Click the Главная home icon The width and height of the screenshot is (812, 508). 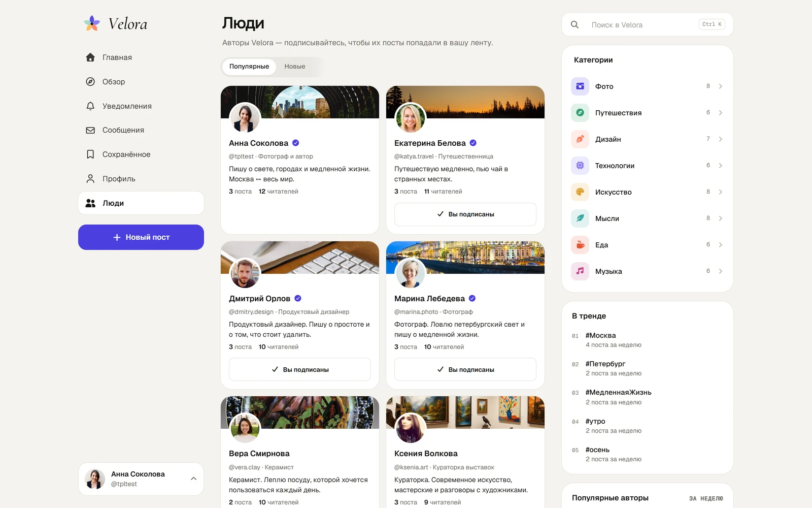click(90, 57)
